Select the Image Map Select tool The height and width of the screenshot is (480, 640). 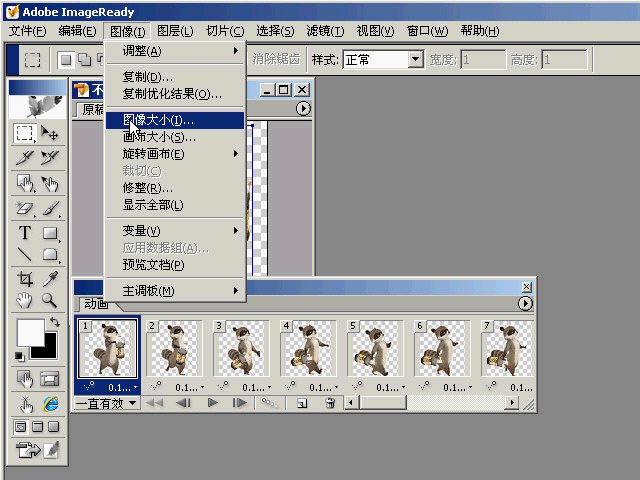[x=50, y=184]
